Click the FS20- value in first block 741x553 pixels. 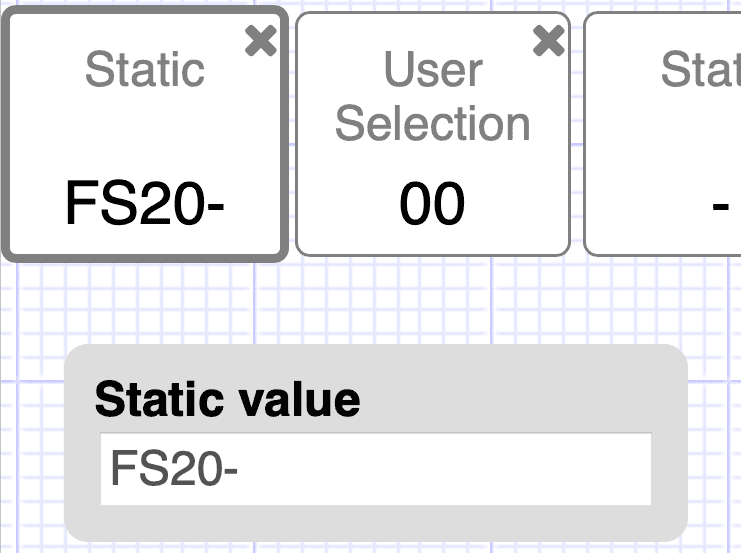(x=145, y=203)
